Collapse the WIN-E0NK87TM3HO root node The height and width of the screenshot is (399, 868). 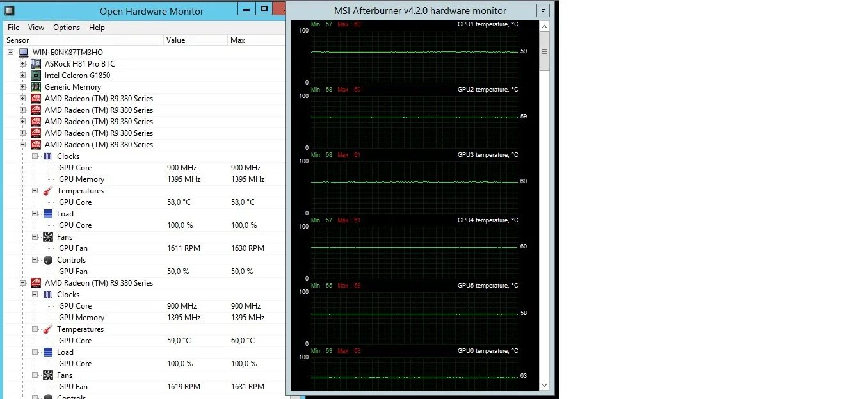click(x=11, y=53)
